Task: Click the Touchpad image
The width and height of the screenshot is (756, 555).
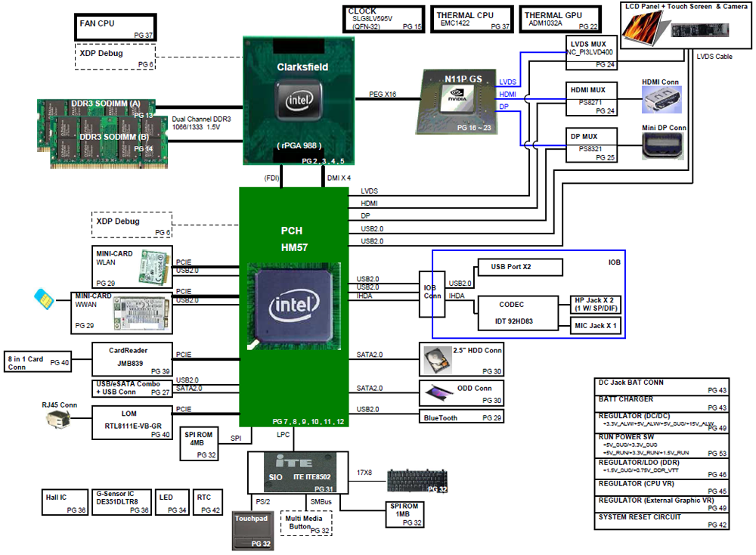Action: tap(253, 531)
